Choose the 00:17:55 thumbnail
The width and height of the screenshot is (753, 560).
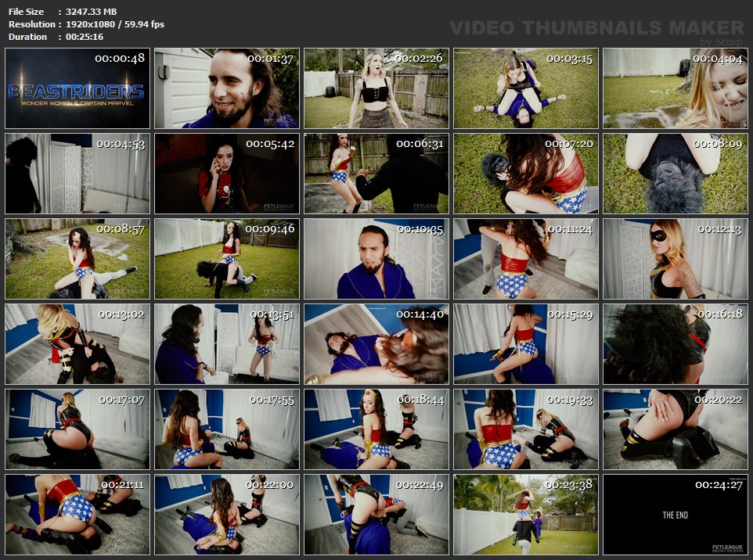coord(227,429)
